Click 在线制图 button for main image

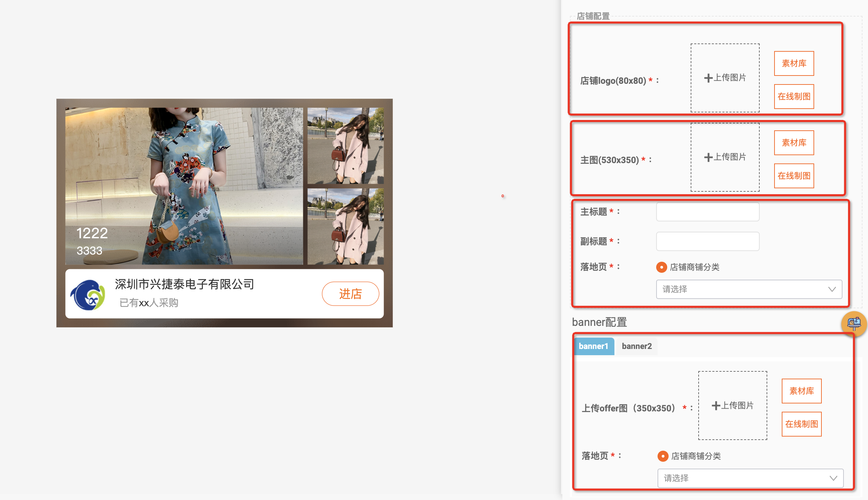[794, 176]
